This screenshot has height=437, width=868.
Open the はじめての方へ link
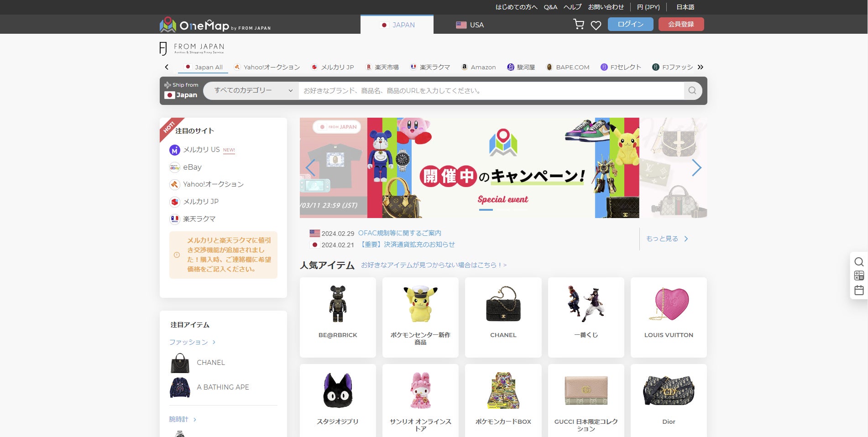(517, 7)
